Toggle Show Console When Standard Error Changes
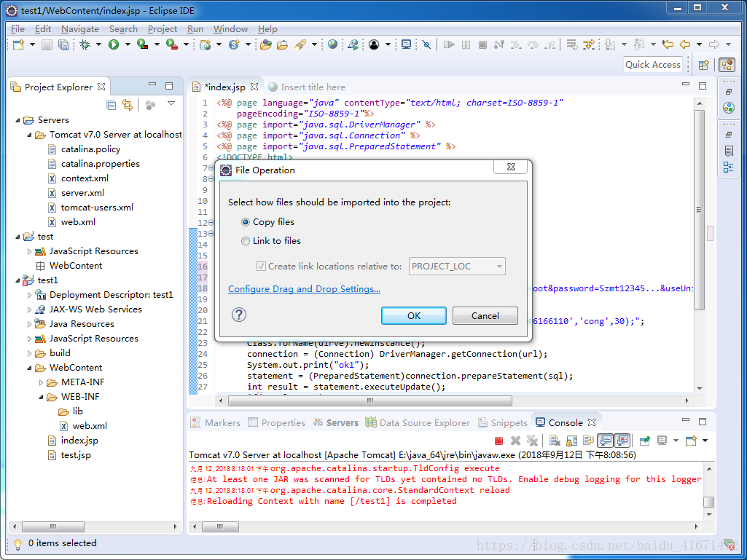Image resolution: width=747 pixels, height=560 pixels. pyautogui.click(x=622, y=441)
